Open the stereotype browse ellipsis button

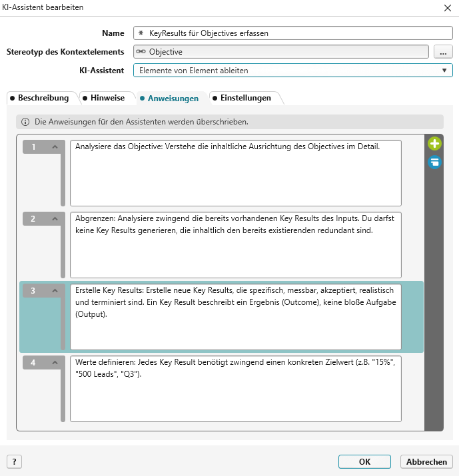point(443,51)
